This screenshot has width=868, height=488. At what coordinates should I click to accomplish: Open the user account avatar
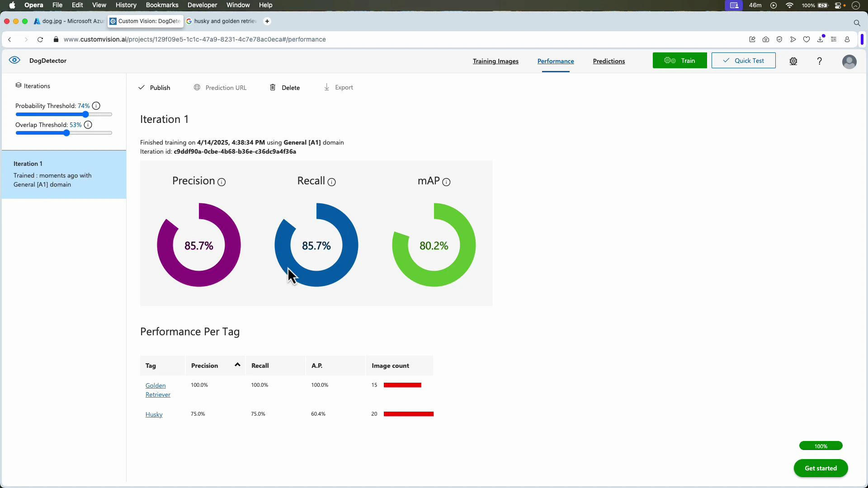[849, 61]
